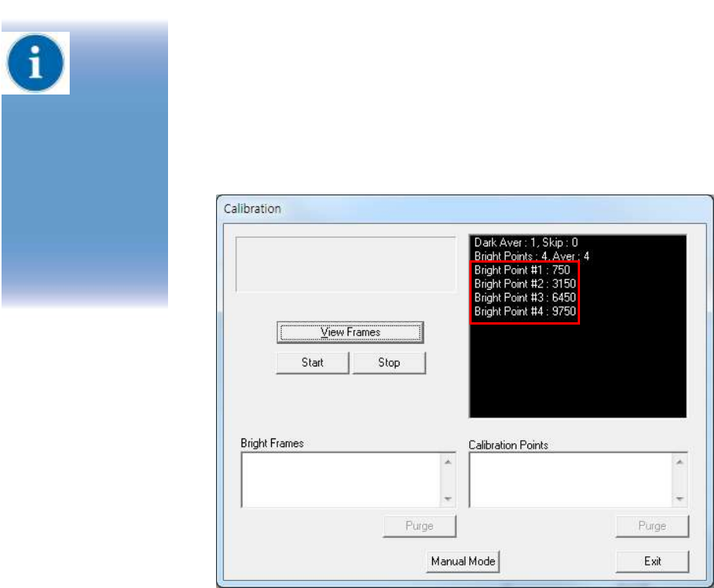
Task: Select the 'Dark Aver : 1, Skip : 0' line
Action: 526,242
